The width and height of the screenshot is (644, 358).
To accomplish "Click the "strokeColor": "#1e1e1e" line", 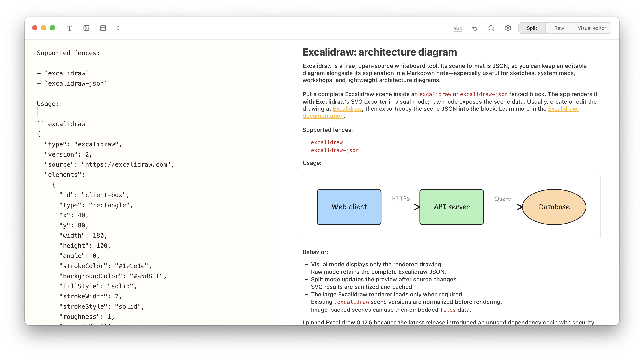I will tap(105, 266).
